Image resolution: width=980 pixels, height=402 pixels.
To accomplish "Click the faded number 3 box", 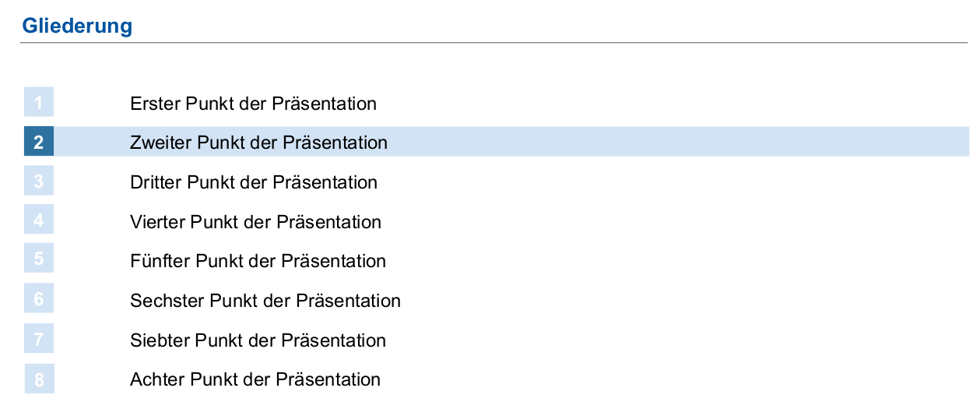I will 39,182.
